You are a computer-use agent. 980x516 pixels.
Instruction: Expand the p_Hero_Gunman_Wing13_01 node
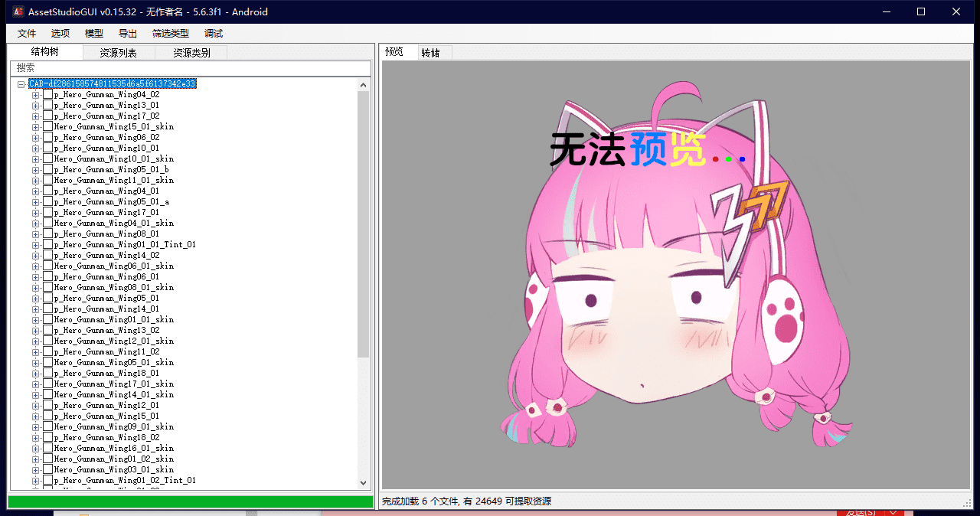tap(35, 106)
